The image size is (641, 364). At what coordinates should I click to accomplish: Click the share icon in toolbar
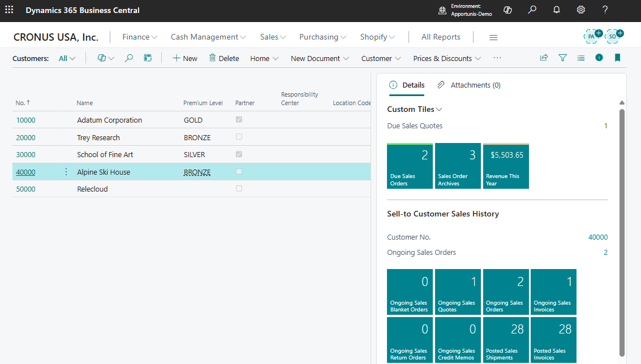pyautogui.click(x=544, y=58)
